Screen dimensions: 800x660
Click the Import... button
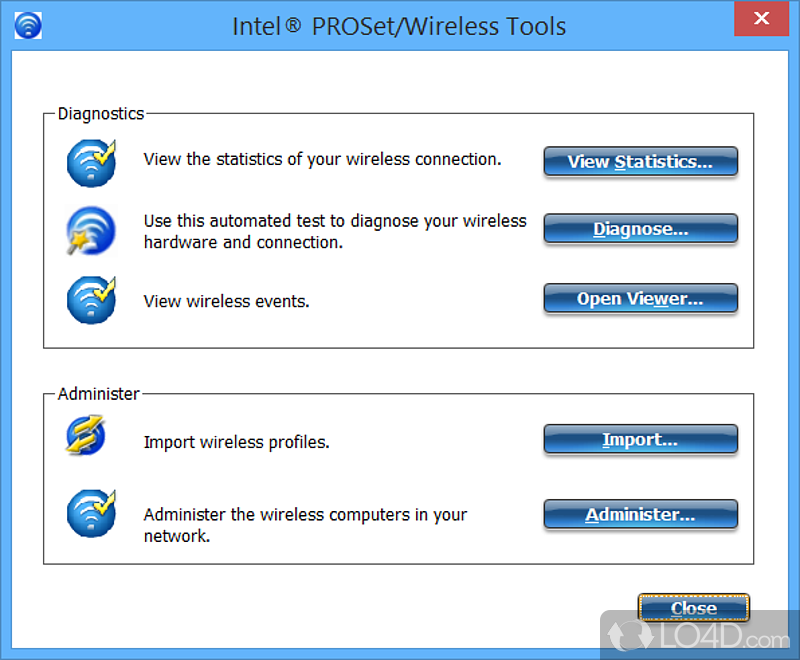641,439
